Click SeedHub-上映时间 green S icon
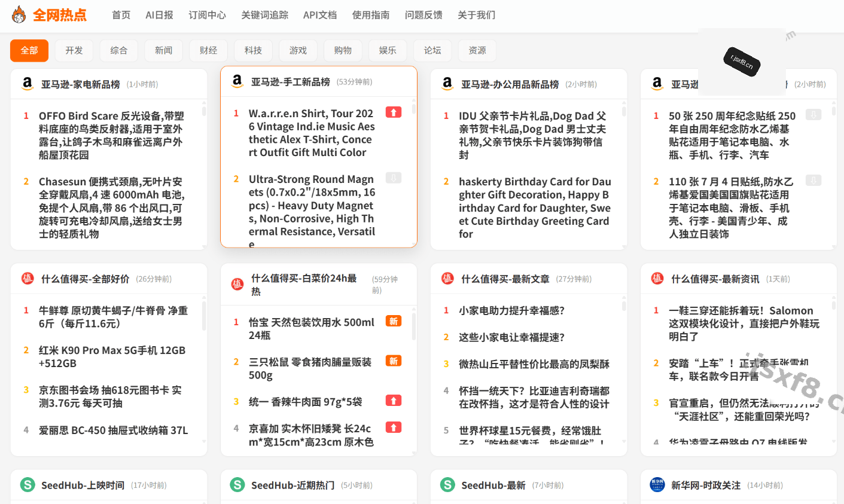The width and height of the screenshot is (844, 504). point(28,484)
